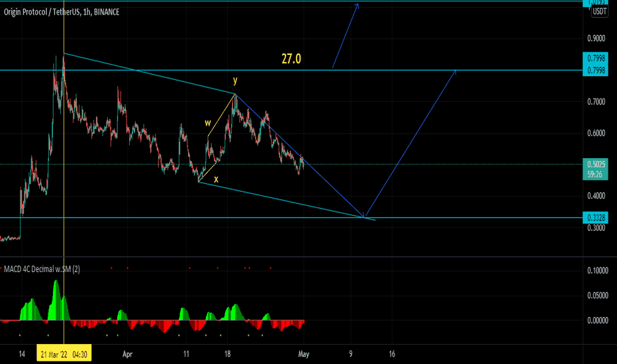Click the 0.7000 price scale value
Image resolution: width=617 pixels, height=364 pixels.
(x=596, y=102)
